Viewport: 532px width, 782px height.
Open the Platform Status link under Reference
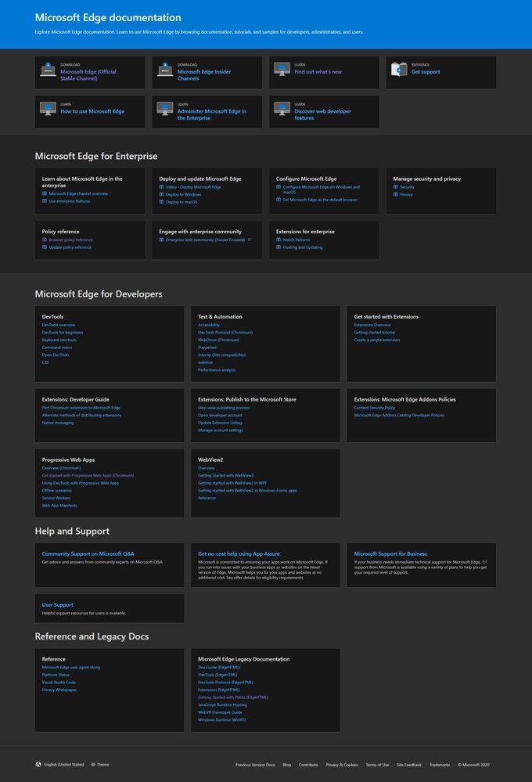point(56,675)
